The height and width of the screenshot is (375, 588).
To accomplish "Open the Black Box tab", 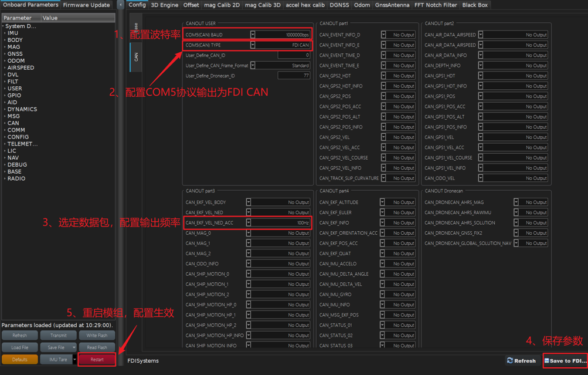I will [475, 5].
